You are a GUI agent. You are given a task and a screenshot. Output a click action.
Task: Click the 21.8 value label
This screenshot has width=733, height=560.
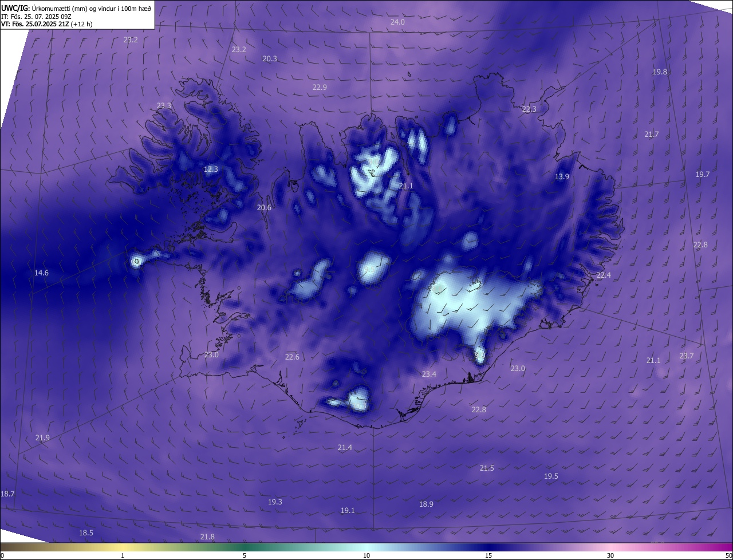tap(207, 537)
